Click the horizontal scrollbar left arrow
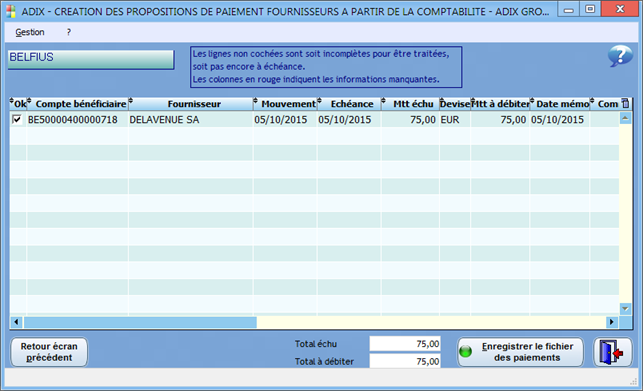The width and height of the screenshot is (643, 391). (16, 322)
